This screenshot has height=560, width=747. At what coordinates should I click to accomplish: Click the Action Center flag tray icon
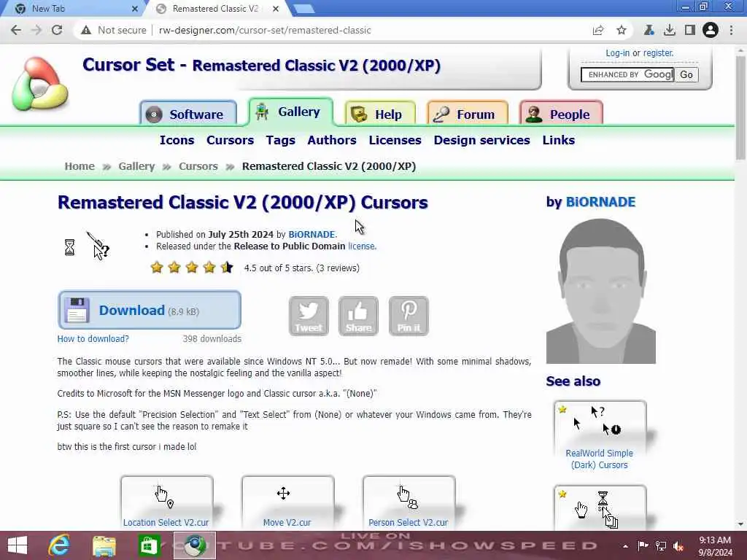pyautogui.click(x=643, y=546)
